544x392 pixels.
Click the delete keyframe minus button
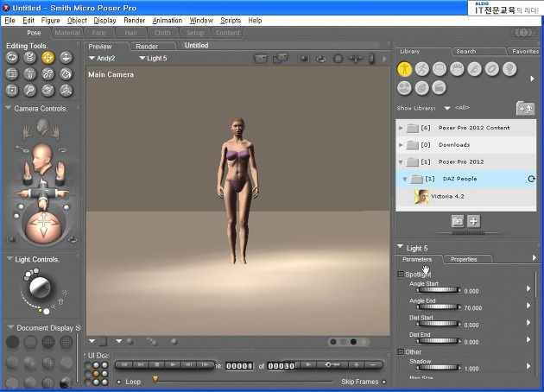coord(373,365)
